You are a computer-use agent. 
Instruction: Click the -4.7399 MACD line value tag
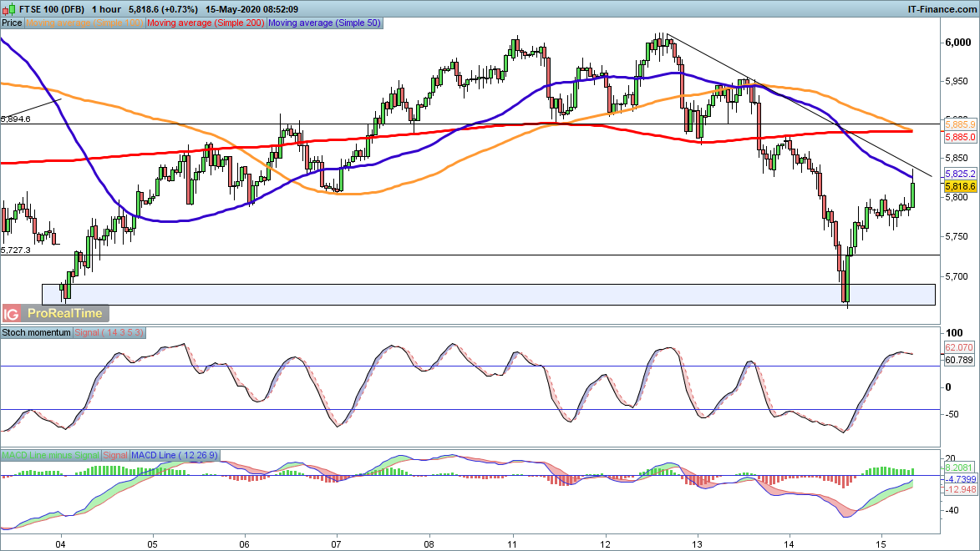click(x=960, y=479)
